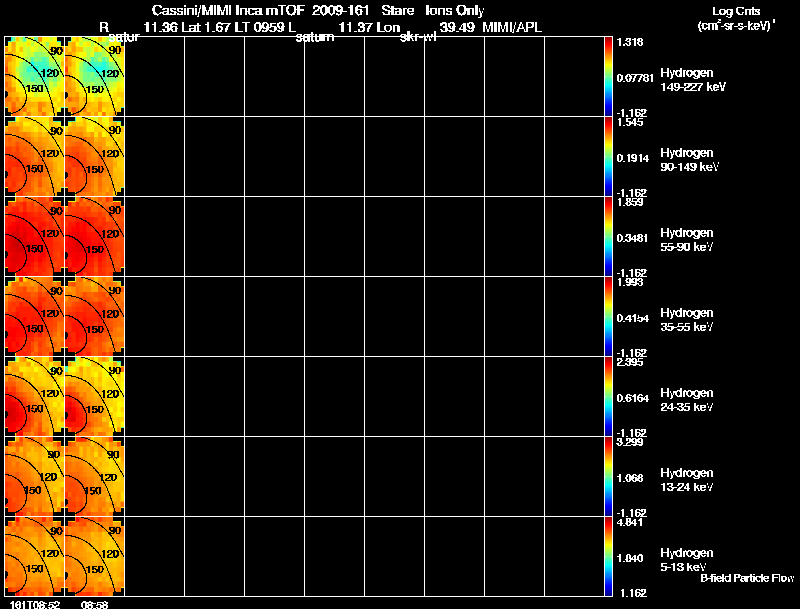
Task: Click the 'Ions Only' text in the title
Action: 455,11
